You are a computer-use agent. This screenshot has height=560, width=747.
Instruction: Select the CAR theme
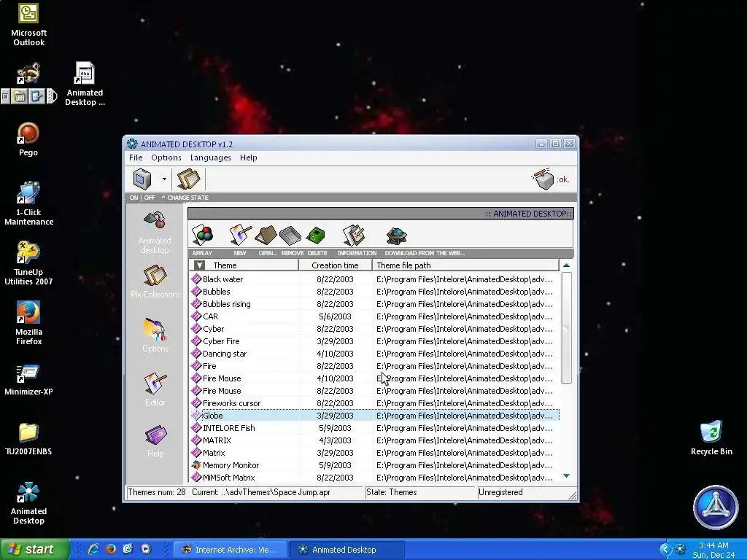pyautogui.click(x=374, y=316)
